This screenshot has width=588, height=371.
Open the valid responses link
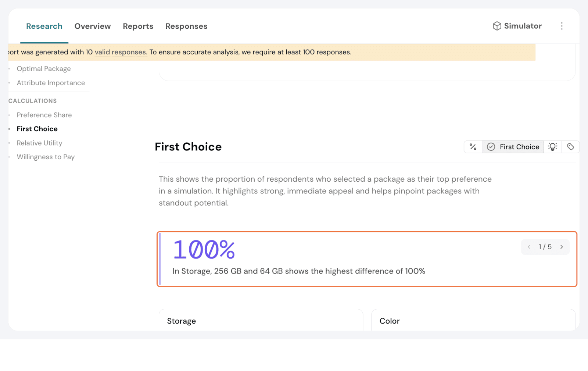[121, 52]
